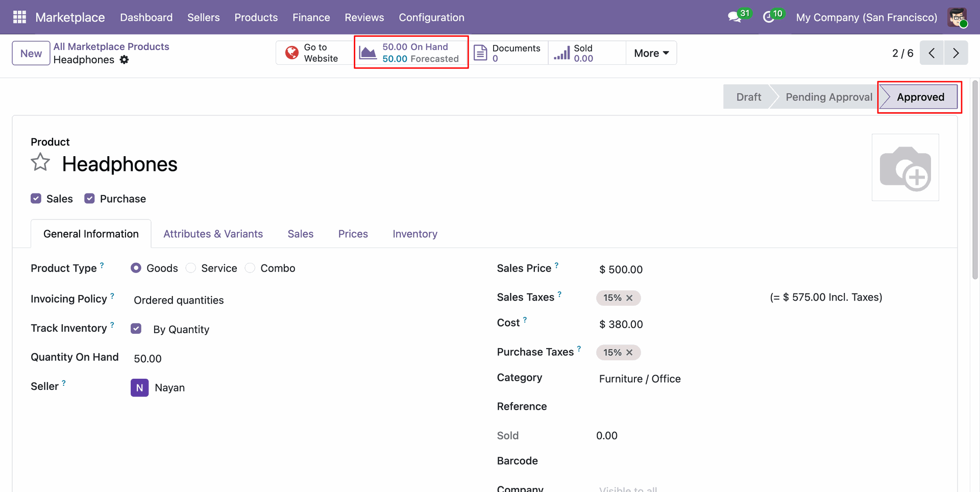Click the user avatar in top bar
Screen dimensions: 980x492
957,17
